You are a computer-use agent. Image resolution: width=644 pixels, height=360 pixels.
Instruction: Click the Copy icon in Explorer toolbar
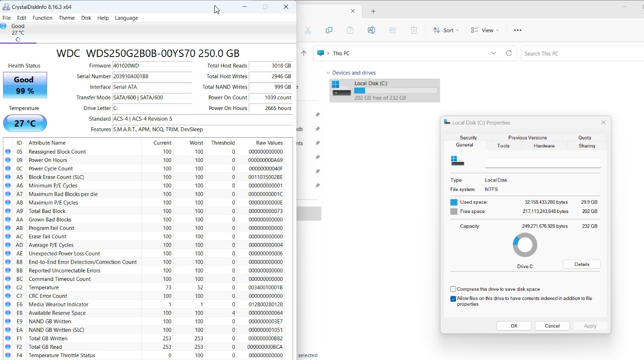pyautogui.click(x=329, y=30)
